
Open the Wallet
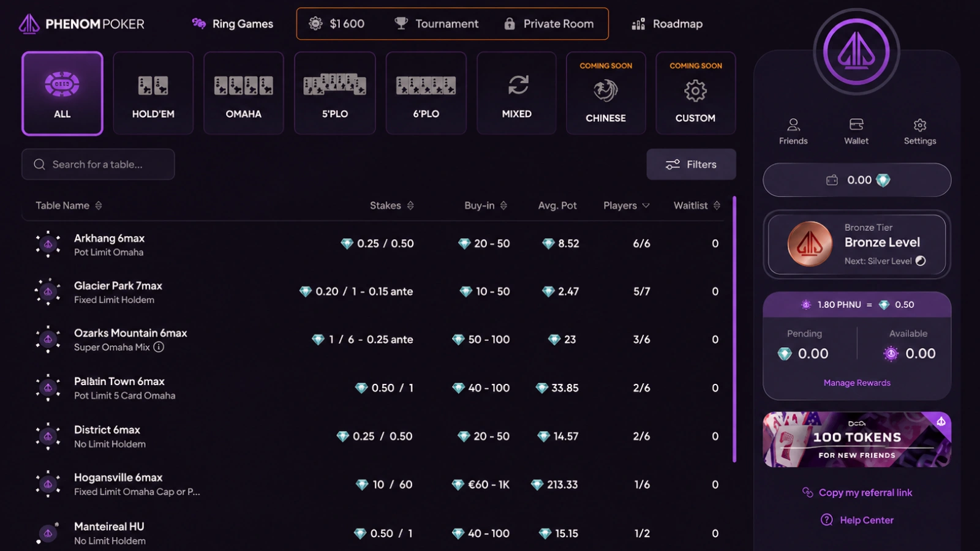[x=856, y=132]
